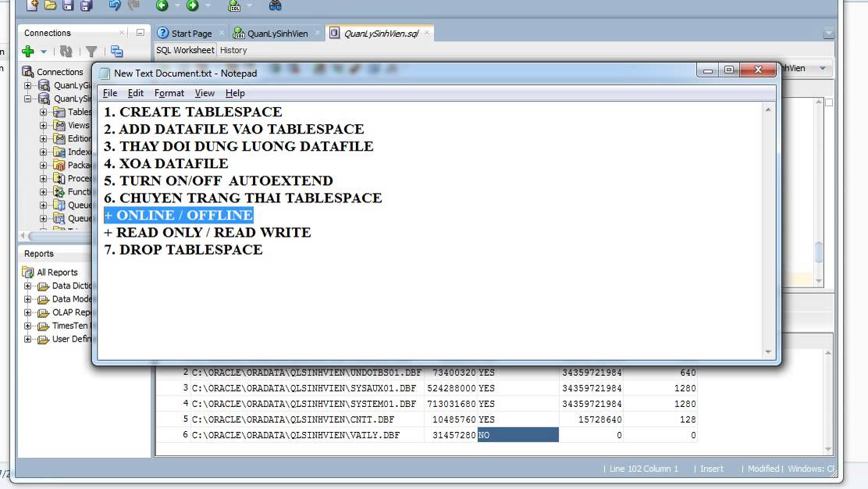Expand the QuanLyGi connection node
The height and width of the screenshot is (489, 868).
click(x=27, y=86)
